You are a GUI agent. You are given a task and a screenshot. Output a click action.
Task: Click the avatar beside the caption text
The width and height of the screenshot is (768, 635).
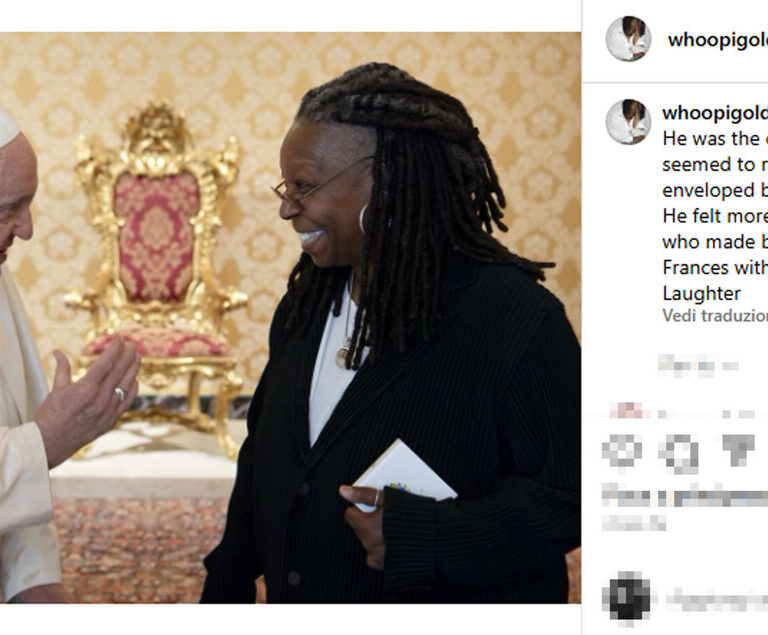[x=628, y=122]
